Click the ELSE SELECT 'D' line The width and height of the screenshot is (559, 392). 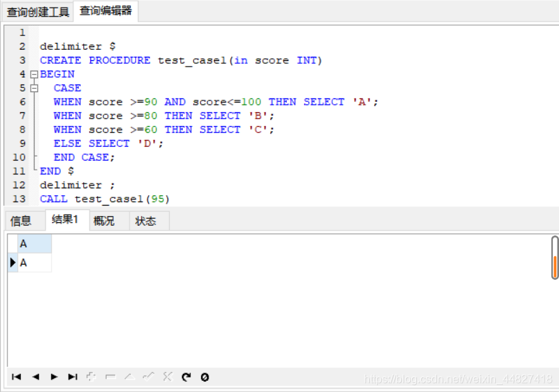[108, 143]
